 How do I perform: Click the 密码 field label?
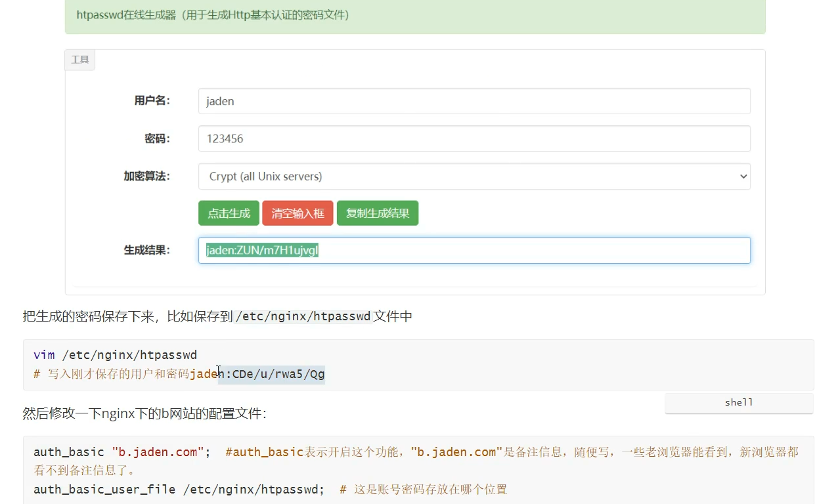157,138
